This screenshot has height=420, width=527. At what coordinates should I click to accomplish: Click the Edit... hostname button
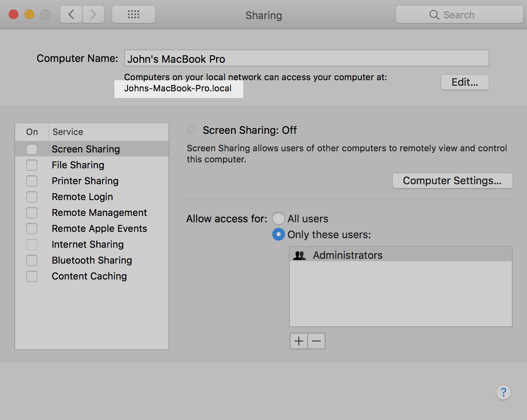[x=465, y=82]
